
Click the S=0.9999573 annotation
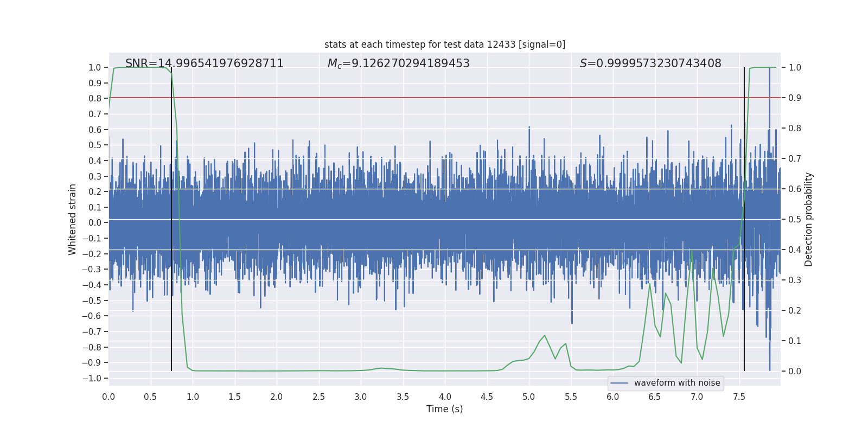tap(650, 63)
